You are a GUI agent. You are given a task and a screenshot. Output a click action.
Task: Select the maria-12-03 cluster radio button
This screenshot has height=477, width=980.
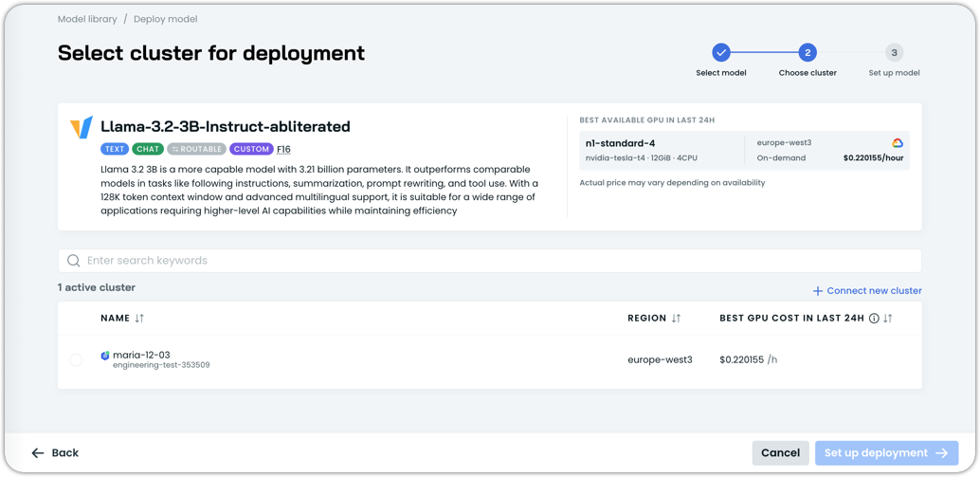[x=76, y=360]
